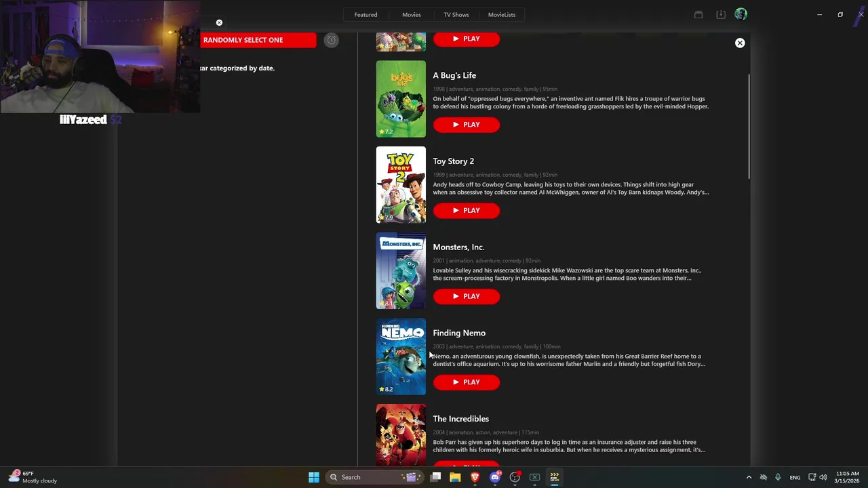868x488 pixels.
Task: Close the movie list with the white X
Action: tap(740, 43)
